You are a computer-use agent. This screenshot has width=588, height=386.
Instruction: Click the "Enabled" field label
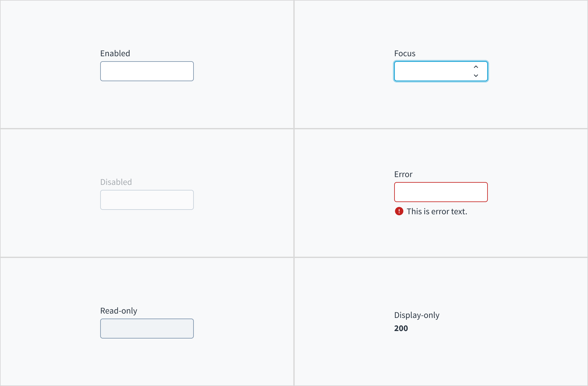click(115, 53)
